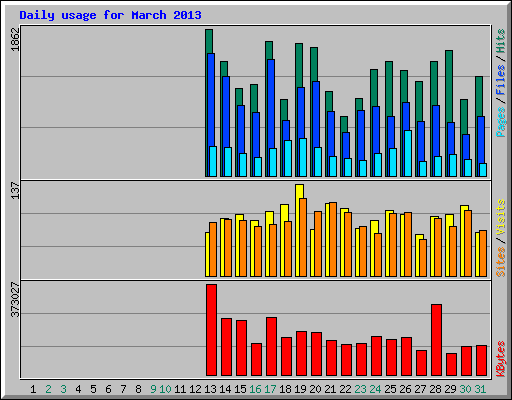The image size is (512, 400).
Task: Click green day label 3 on the x-axis
Action: pos(63,389)
